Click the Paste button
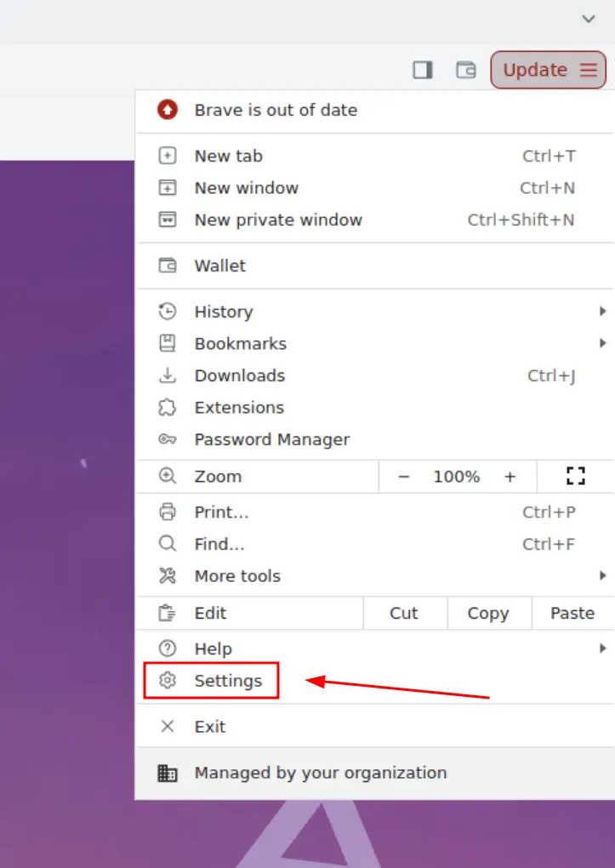 point(573,613)
